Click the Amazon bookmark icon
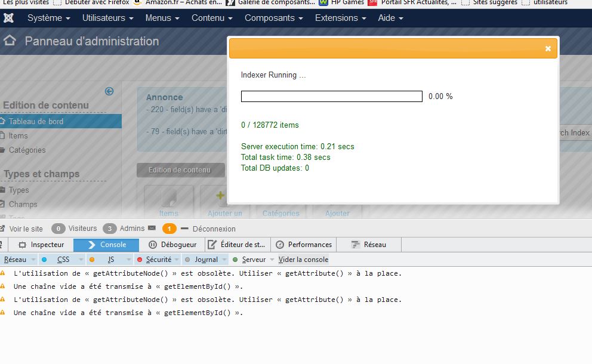592x364 pixels. pos(137,2)
